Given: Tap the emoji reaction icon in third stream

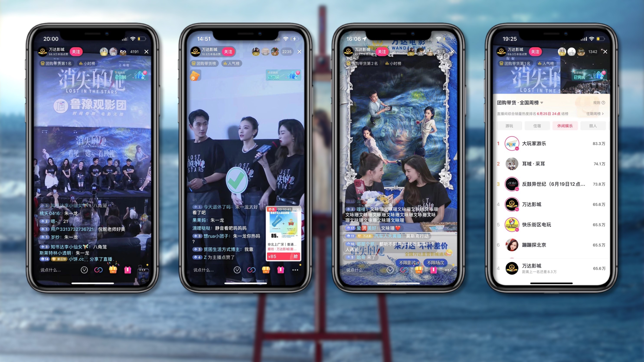Looking at the screenshot, I should [x=387, y=270].
